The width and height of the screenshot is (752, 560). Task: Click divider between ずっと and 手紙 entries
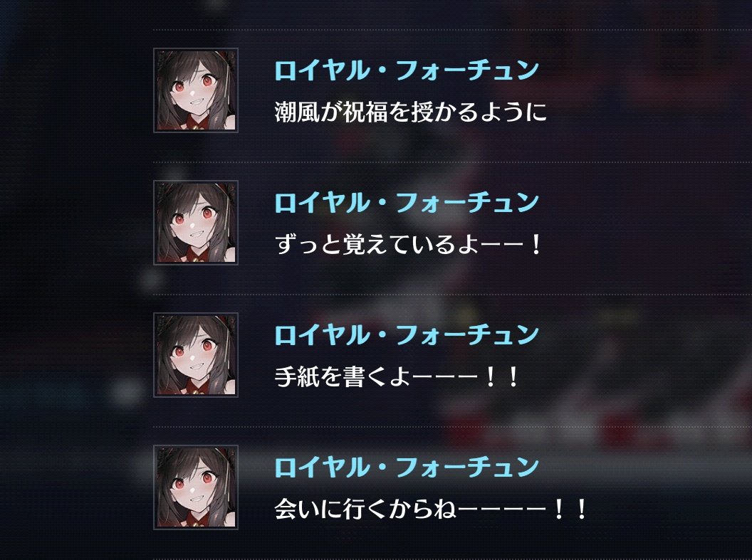452,295
